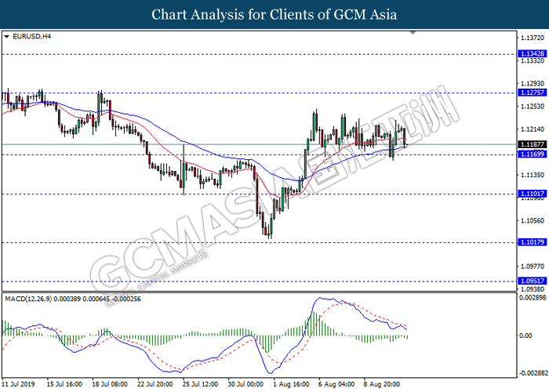Viewport: 549px width, 392px height.
Task: Select the 1.11699 price level tag
Action: (532, 154)
